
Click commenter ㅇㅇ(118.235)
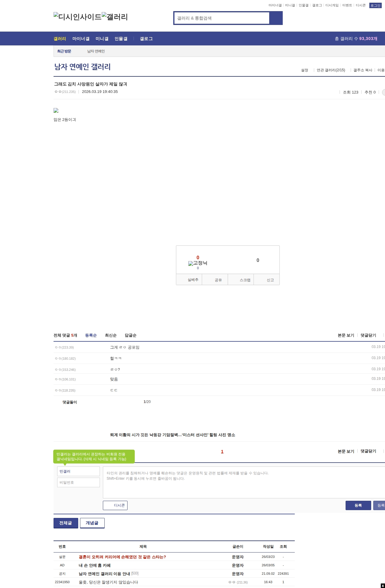[x=65, y=390]
